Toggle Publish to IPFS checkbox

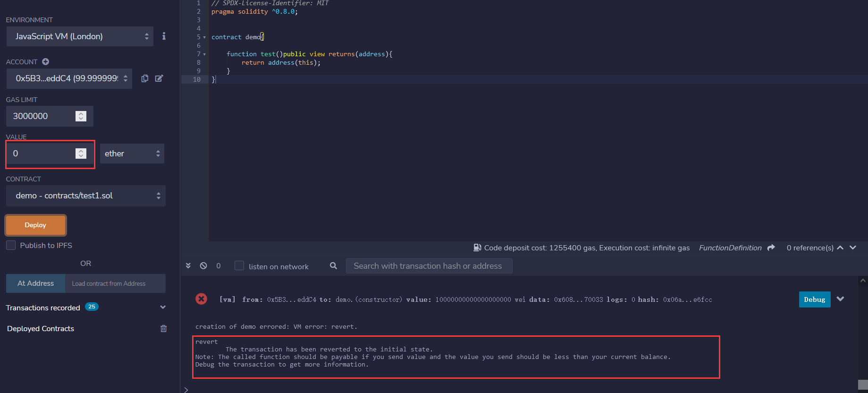pos(11,245)
